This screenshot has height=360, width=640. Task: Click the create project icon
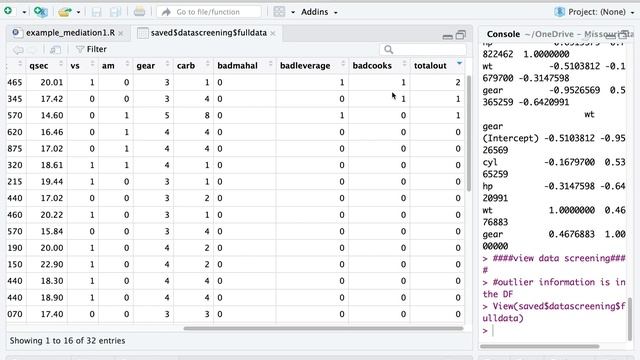[40, 12]
